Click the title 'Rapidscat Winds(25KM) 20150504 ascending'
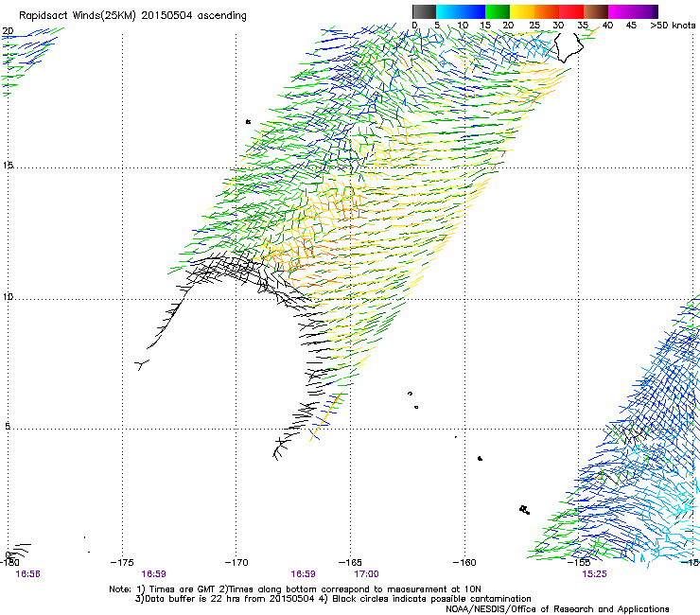This screenshot has height=615, width=700. [x=132, y=16]
